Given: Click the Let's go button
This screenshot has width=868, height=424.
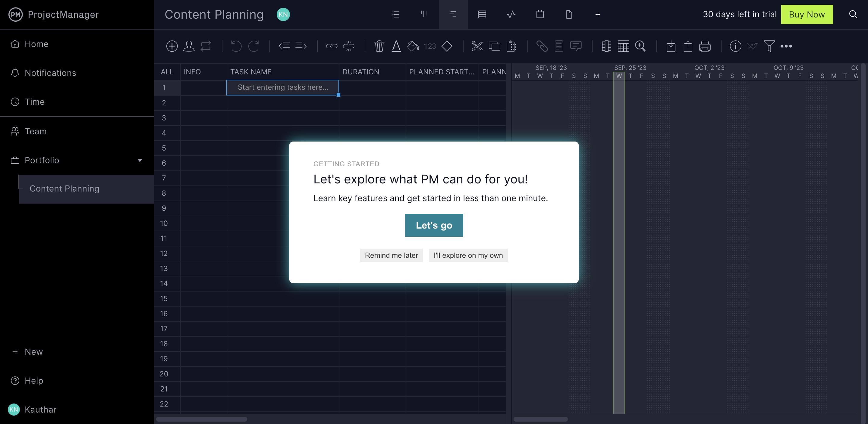Looking at the screenshot, I should pyautogui.click(x=434, y=225).
